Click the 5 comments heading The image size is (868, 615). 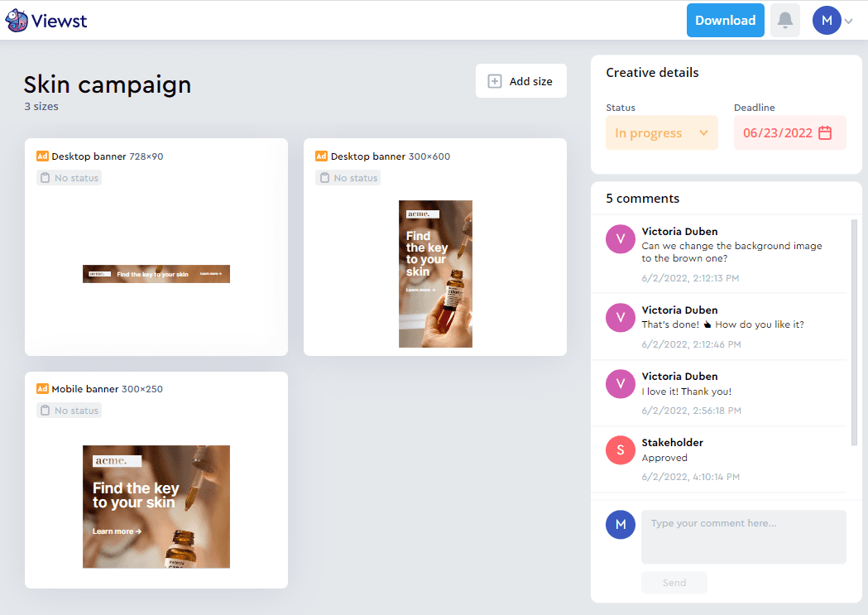point(643,198)
